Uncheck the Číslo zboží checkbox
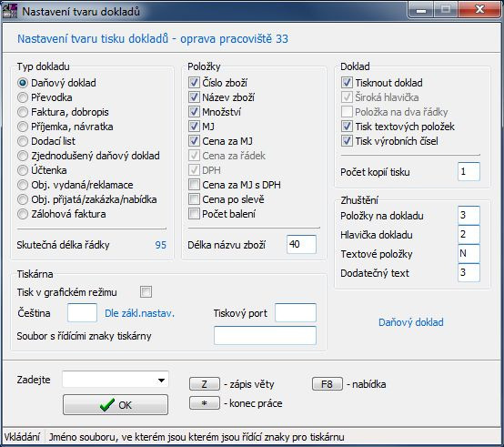Viewport: 504px width, 447px height. 194,83
